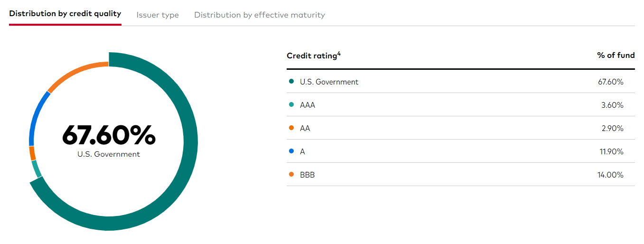
Task: Click the AA legend color dot
Action: coord(291,128)
